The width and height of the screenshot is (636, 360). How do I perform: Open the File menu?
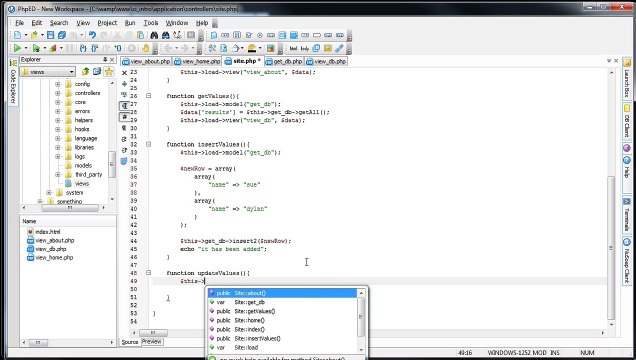pyautogui.click(x=19, y=23)
